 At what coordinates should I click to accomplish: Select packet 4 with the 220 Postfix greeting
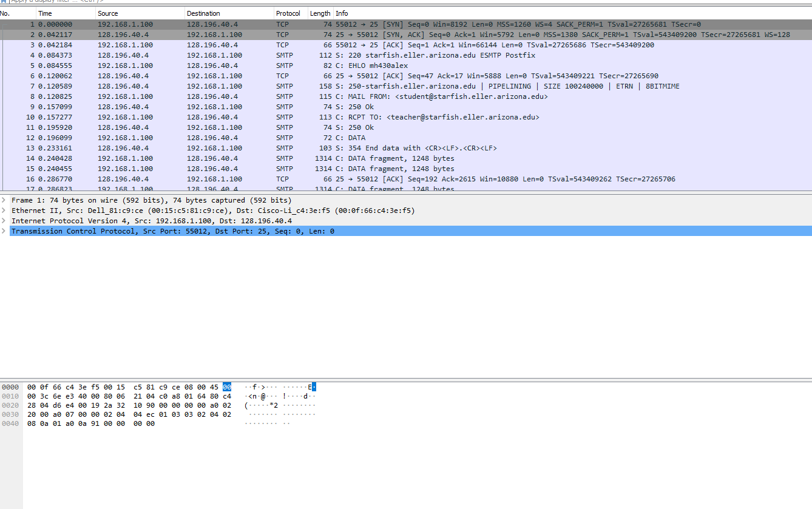pyautogui.click(x=243, y=55)
